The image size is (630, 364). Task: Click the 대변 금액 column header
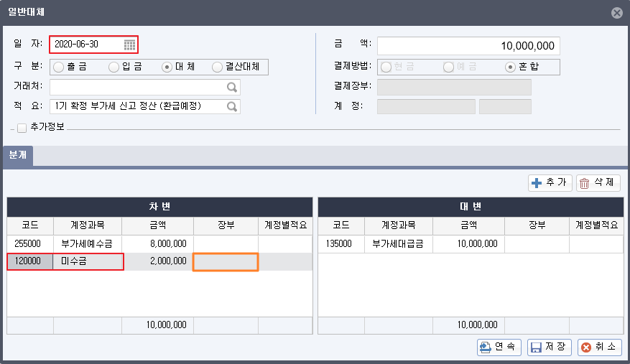click(x=469, y=225)
